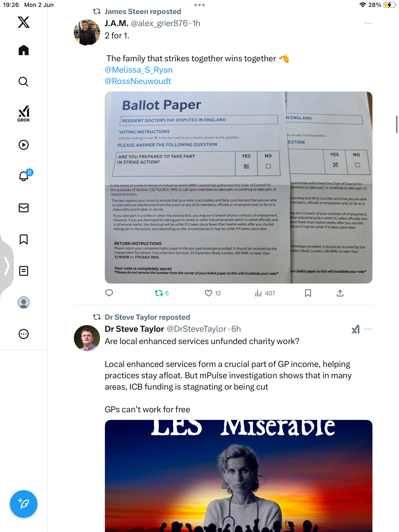Like the J.A.M. ballot paper tweet
Image resolution: width=399 pixels, height=532 pixels.
click(x=213, y=293)
